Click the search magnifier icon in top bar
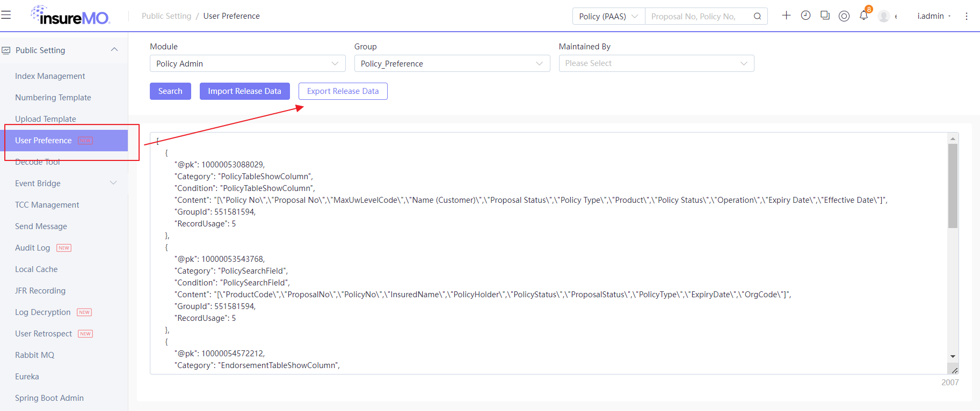Viewport: 980px width, 411px height. coord(757,16)
